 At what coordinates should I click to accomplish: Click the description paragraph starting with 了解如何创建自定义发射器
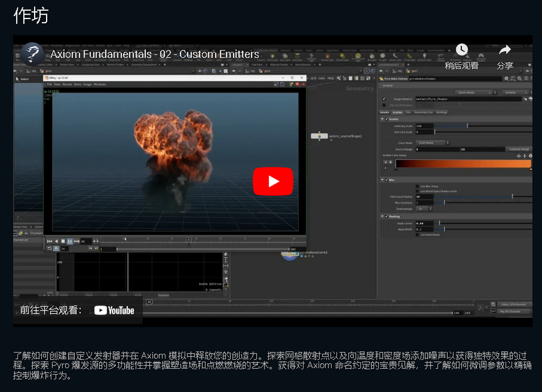pyautogui.click(x=273, y=365)
